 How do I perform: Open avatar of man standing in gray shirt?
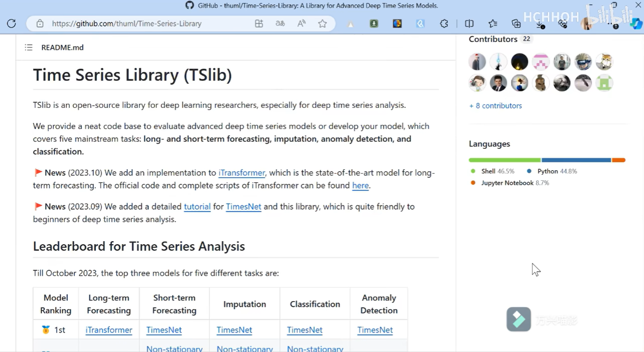tap(562, 62)
